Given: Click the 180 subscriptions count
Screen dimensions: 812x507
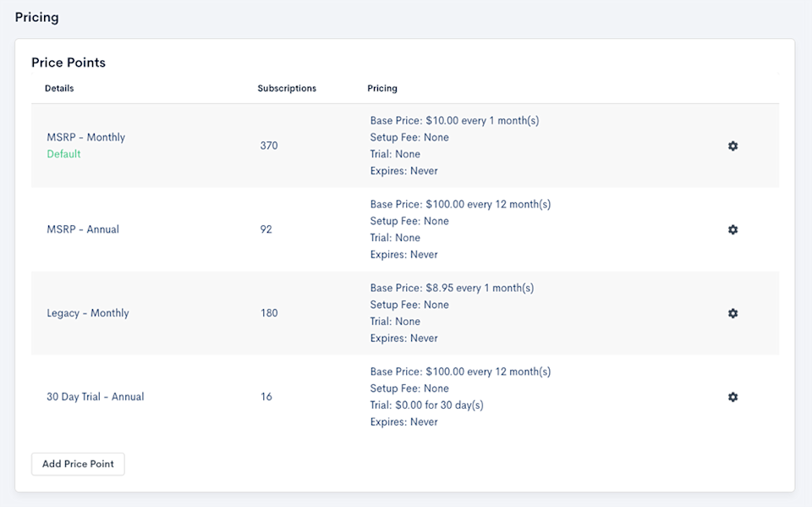Looking at the screenshot, I should (x=269, y=313).
